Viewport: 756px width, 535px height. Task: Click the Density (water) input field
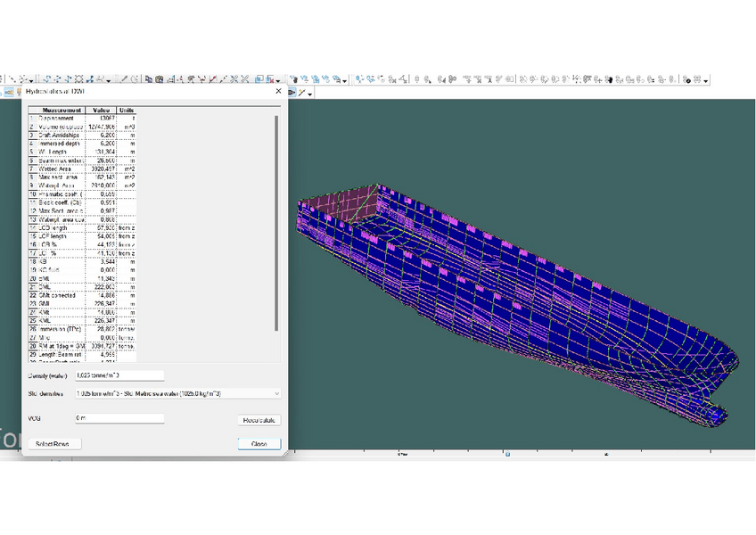coord(119,375)
